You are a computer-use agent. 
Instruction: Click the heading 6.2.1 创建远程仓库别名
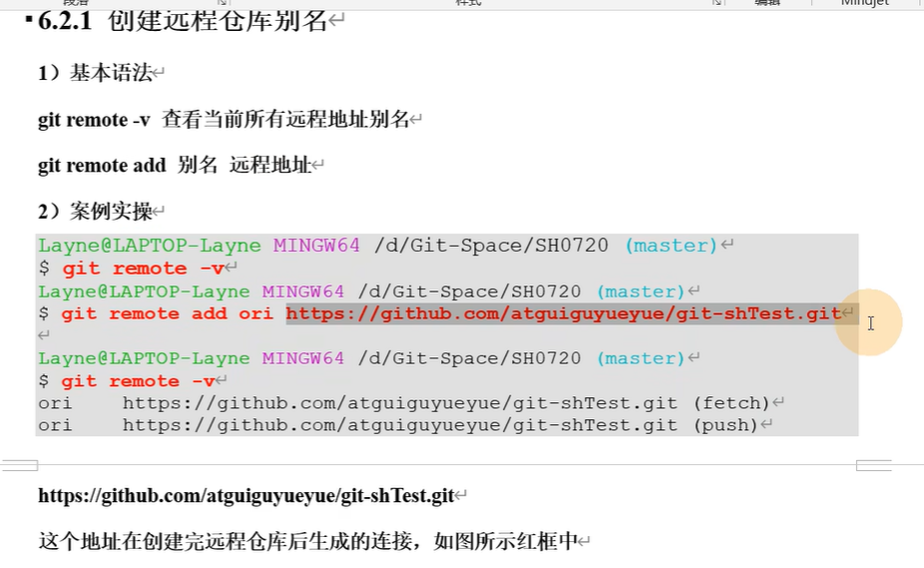[x=183, y=21]
